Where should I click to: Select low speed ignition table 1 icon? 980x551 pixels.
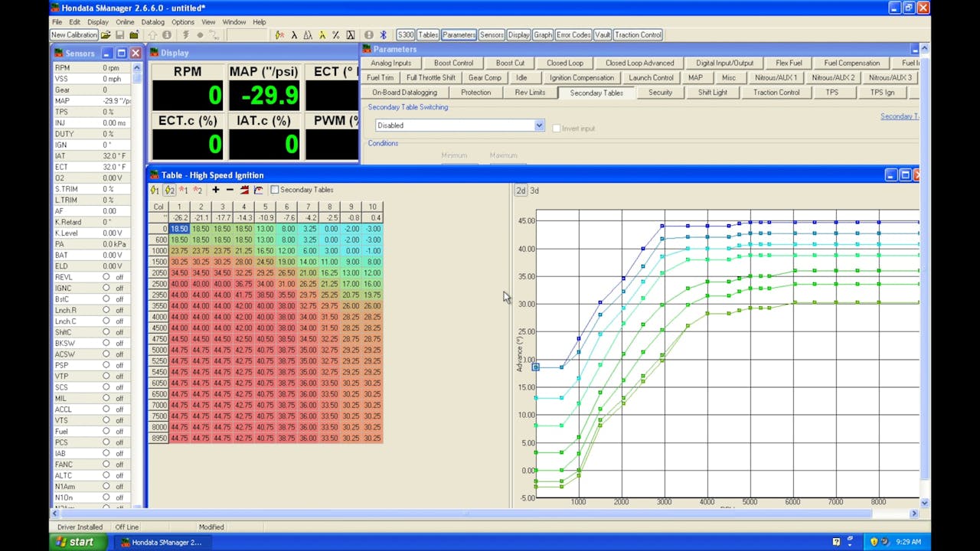point(155,190)
